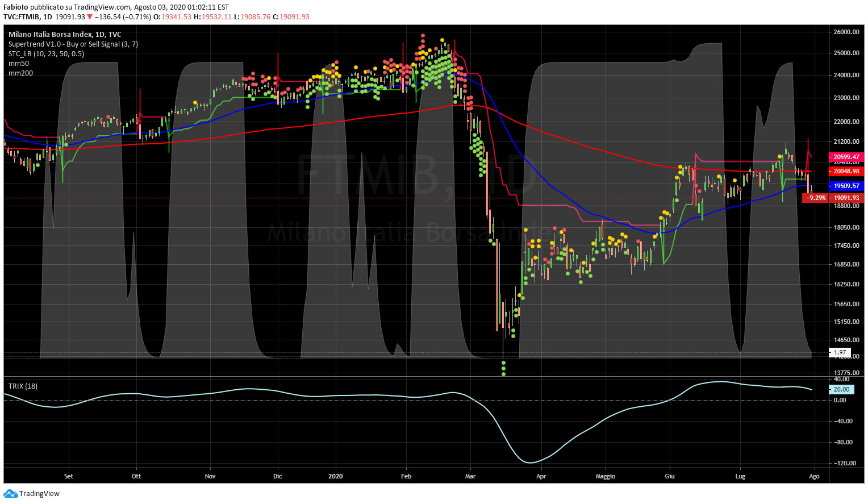Click the high price value H:19532.11

(x=213, y=17)
